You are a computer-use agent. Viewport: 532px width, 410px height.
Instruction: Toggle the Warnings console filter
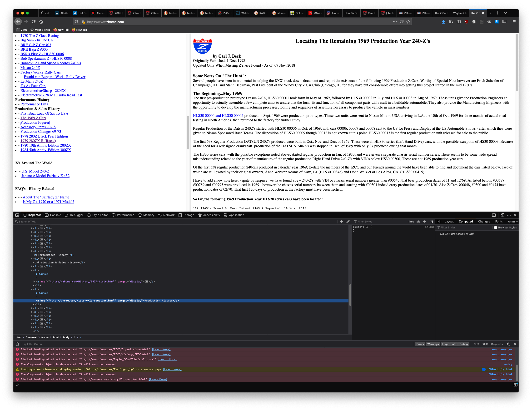[433, 344]
